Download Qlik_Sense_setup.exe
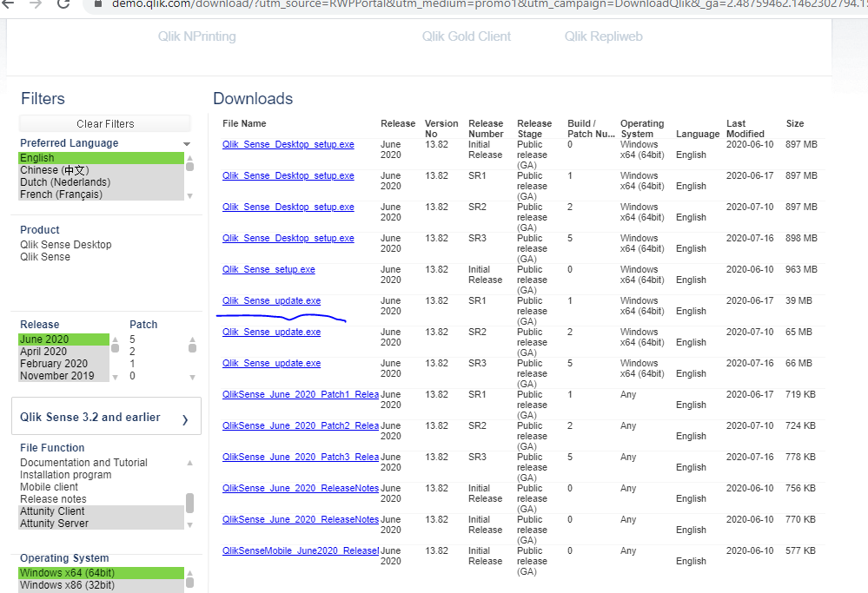This screenshot has width=868, height=593. 268,269
